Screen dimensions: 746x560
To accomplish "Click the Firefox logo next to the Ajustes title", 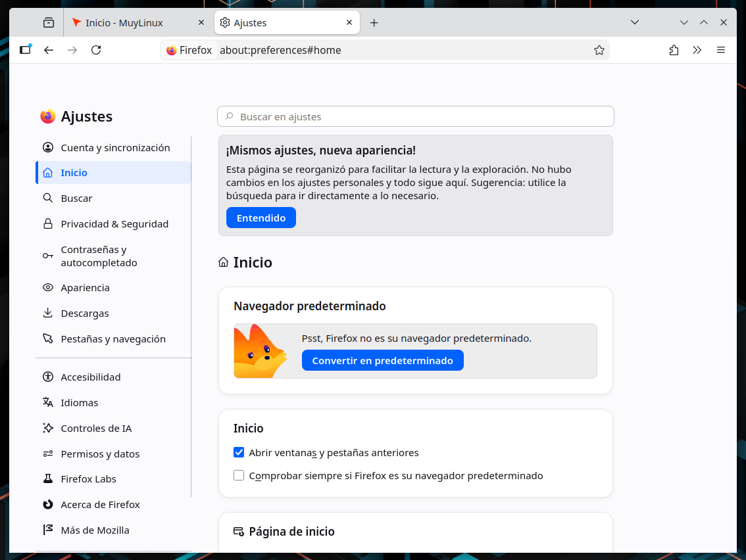I will 47,116.
